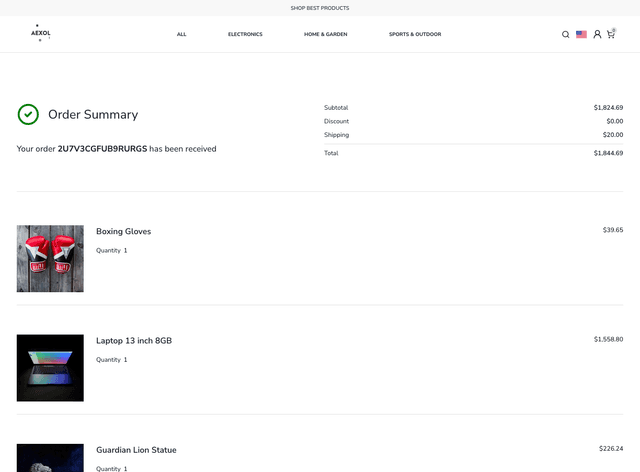
Task: Click the Laptop price $1,558.80
Action: point(608,339)
